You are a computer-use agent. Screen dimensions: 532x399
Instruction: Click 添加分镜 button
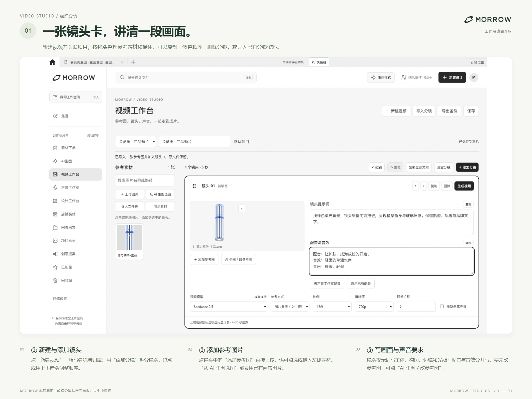(467, 167)
